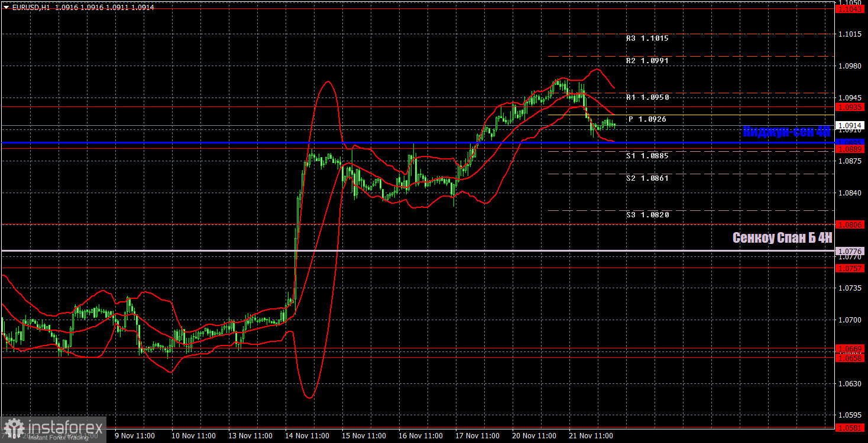Image resolution: width=868 pixels, height=443 pixels.
Task: Select the S3 1.0820 pivot label
Action: (x=647, y=215)
